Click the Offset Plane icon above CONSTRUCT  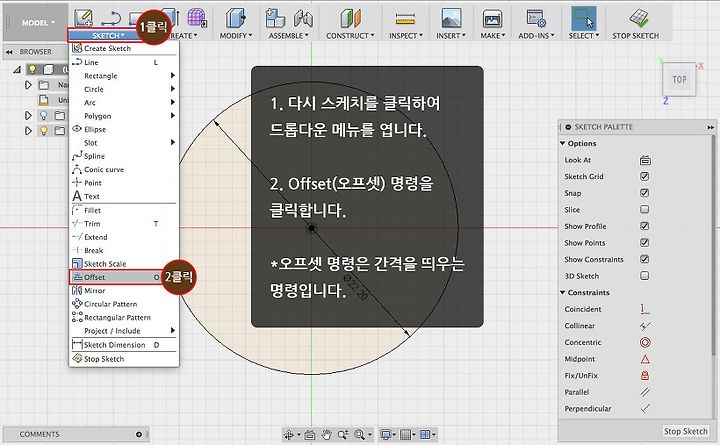[350, 18]
